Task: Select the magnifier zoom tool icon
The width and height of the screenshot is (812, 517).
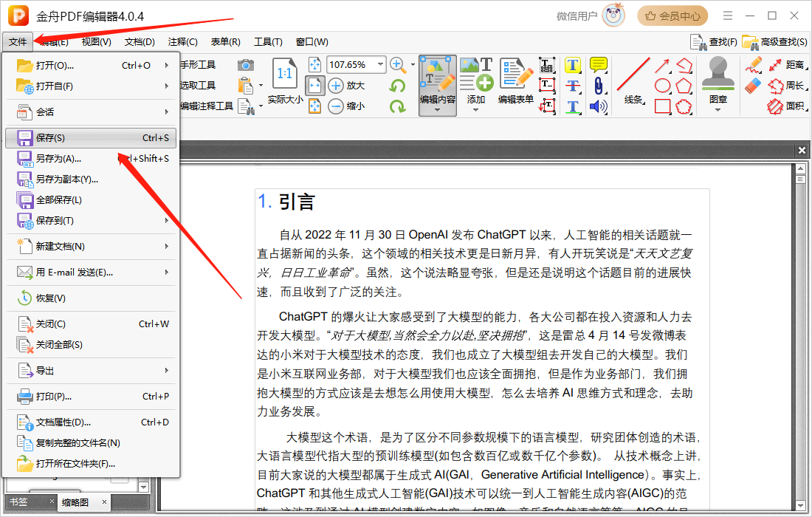Action: click(x=397, y=65)
